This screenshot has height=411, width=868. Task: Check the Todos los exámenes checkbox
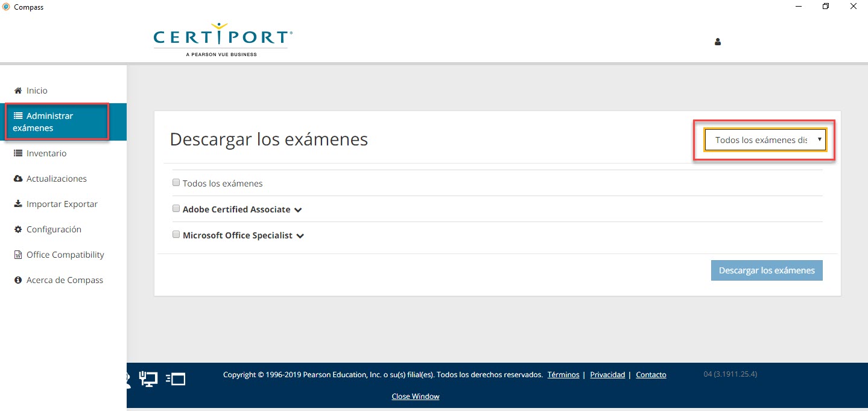(x=176, y=182)
